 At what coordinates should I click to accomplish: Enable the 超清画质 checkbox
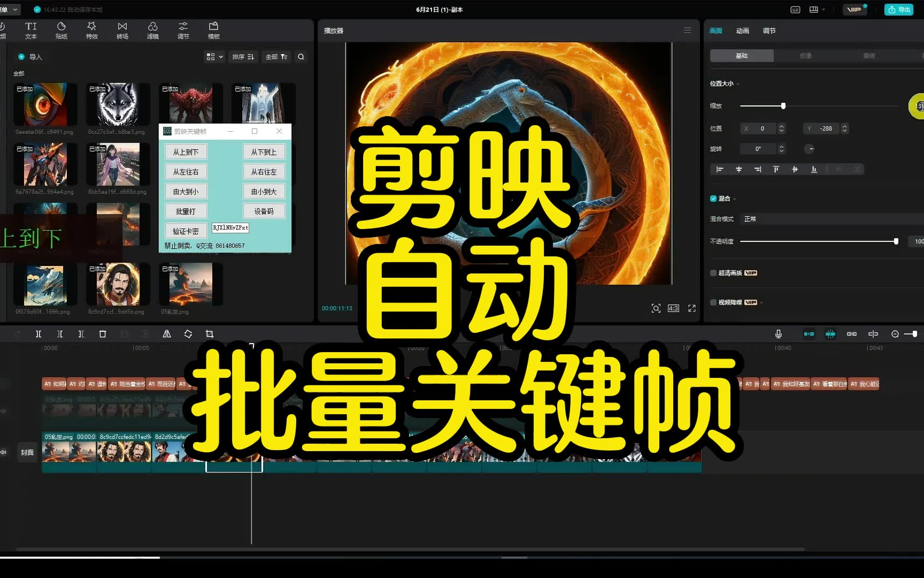[x=713, y=273]
